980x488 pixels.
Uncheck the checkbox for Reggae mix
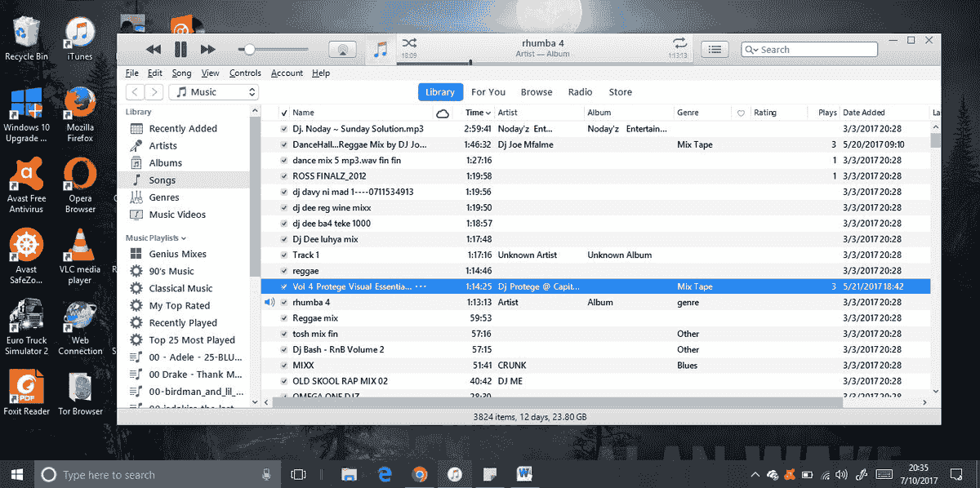click(x=284, y=318)
